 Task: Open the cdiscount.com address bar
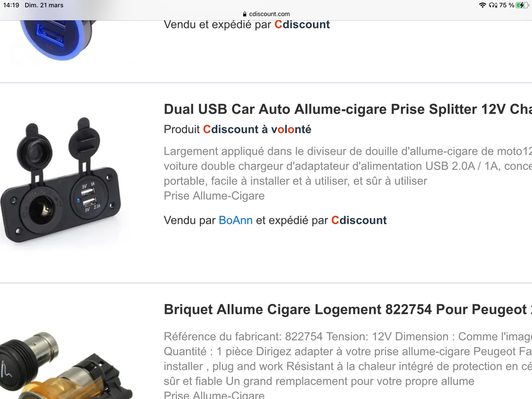pos(266,14)
